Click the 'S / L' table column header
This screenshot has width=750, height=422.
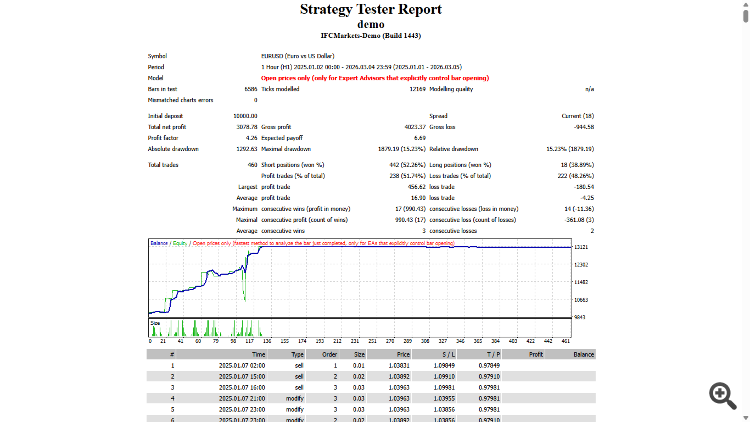[x=449, y=355]
